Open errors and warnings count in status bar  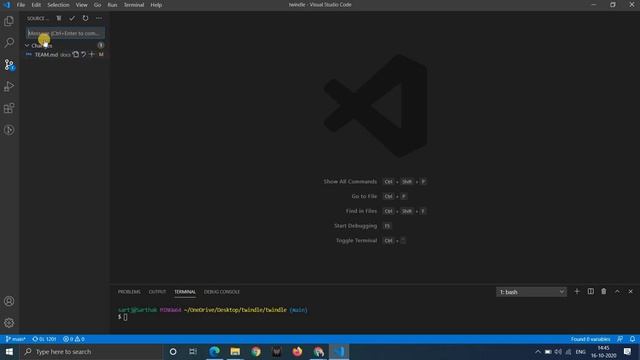(74, 339)
